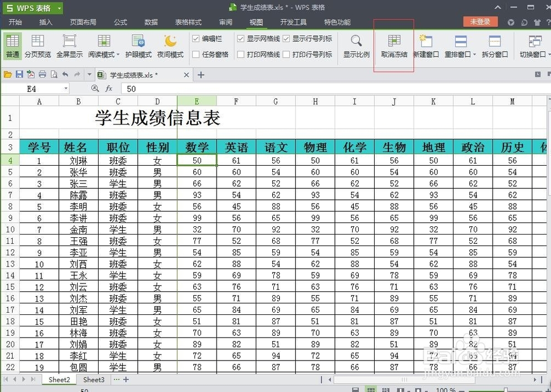Open the 插入 ribbon tab
Screen dimensions: 551x392
pyautogui.click(x=46, y=22)
